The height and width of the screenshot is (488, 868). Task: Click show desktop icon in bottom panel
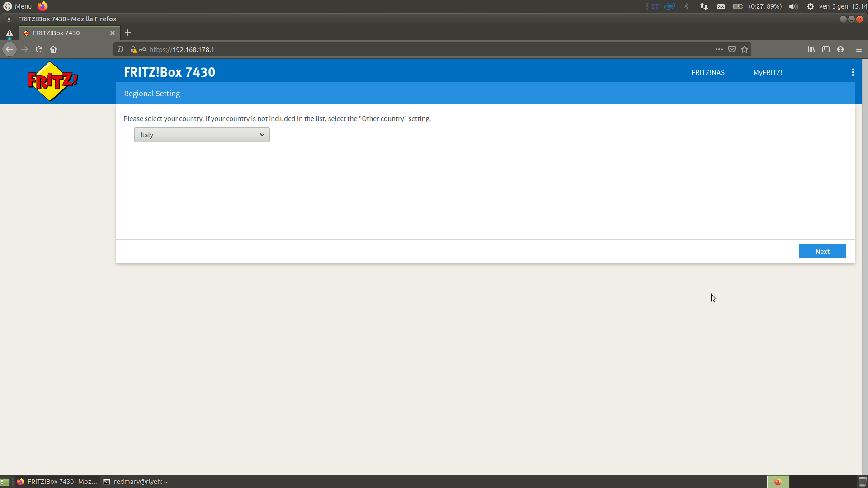[x=5, y=482]
